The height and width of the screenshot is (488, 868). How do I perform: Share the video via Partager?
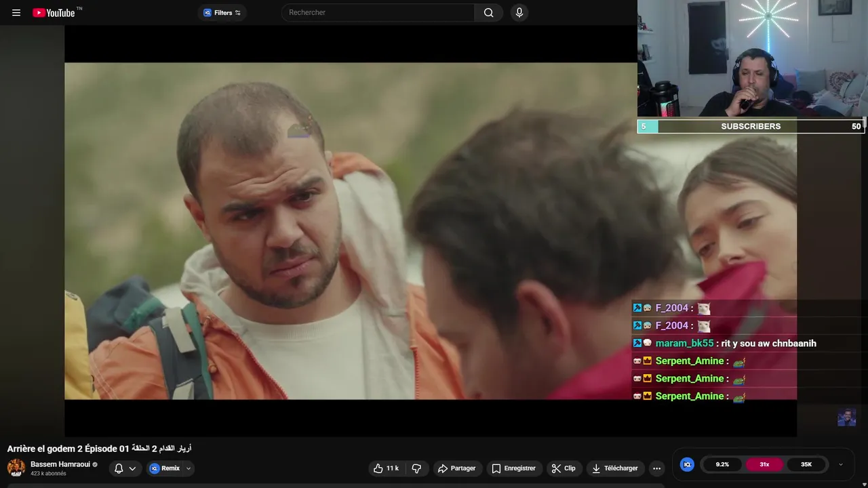[x=456, y=468]
